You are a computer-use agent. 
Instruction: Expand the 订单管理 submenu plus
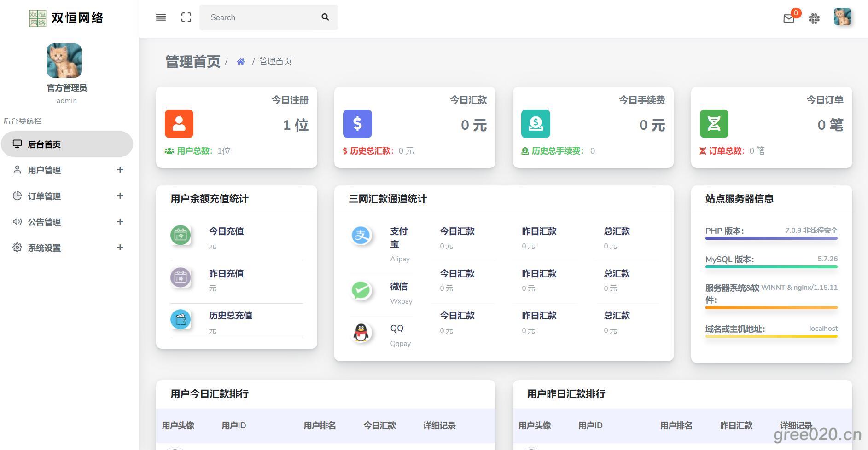coord(120,196)
